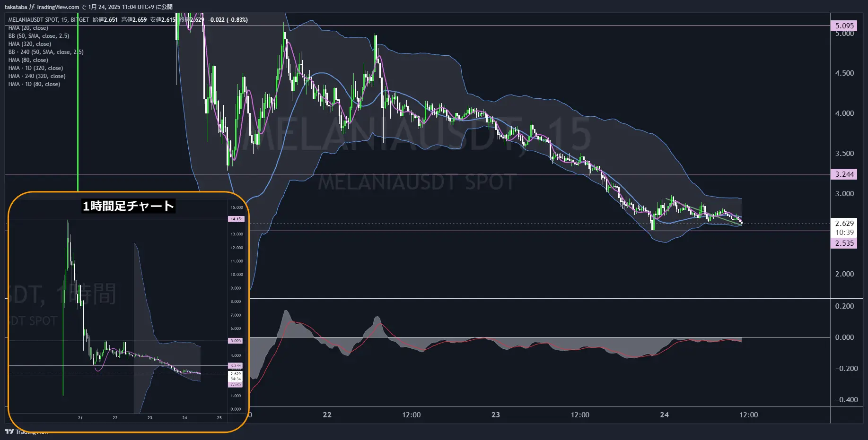
Task: Click the BB · 240 (50, SMA, close, 2.5) legend
Action: [x=46, y=52]
